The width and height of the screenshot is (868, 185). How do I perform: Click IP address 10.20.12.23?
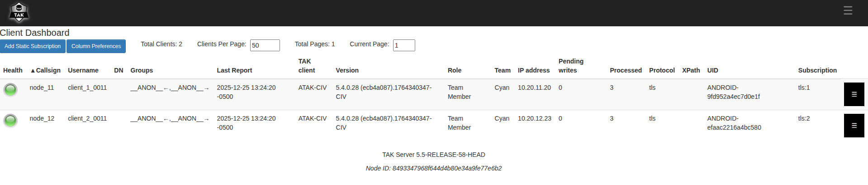pyautogui.click(x=534, y=118)
